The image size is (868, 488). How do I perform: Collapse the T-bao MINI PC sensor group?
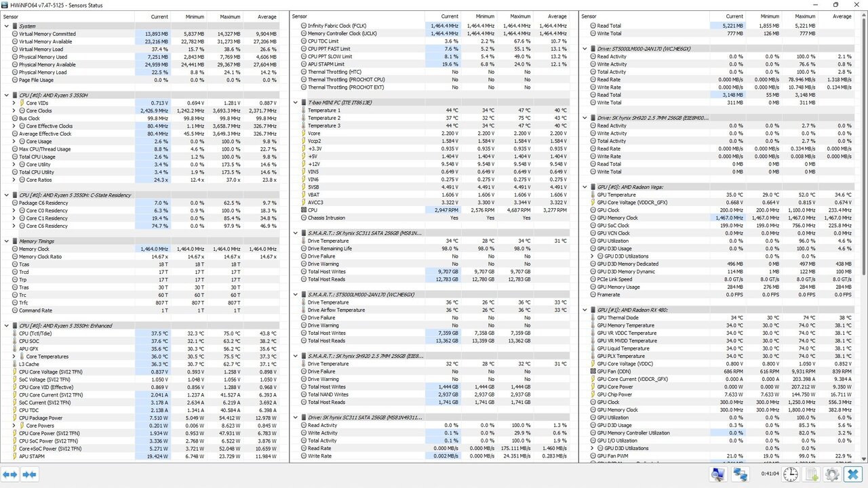tap(296, 103)
